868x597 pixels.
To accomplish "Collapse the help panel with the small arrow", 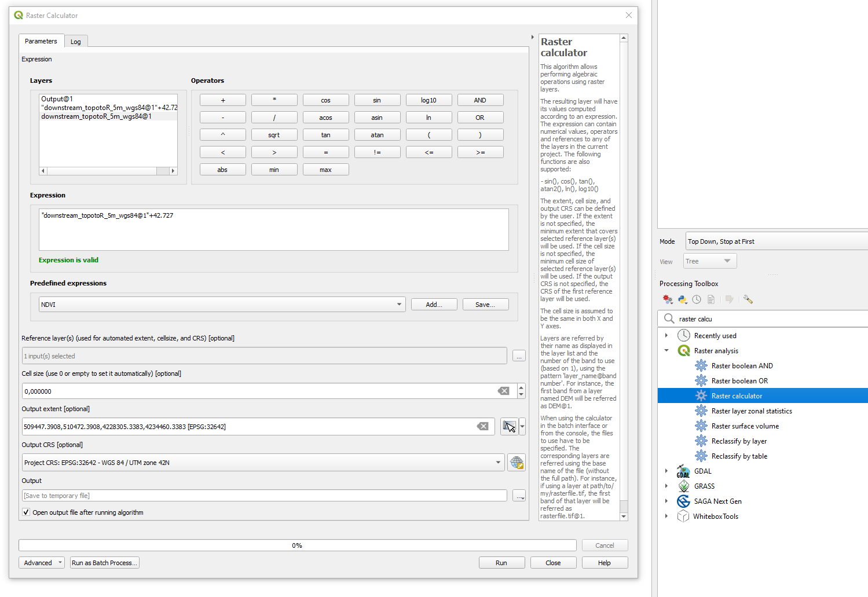I will [533, 37].
